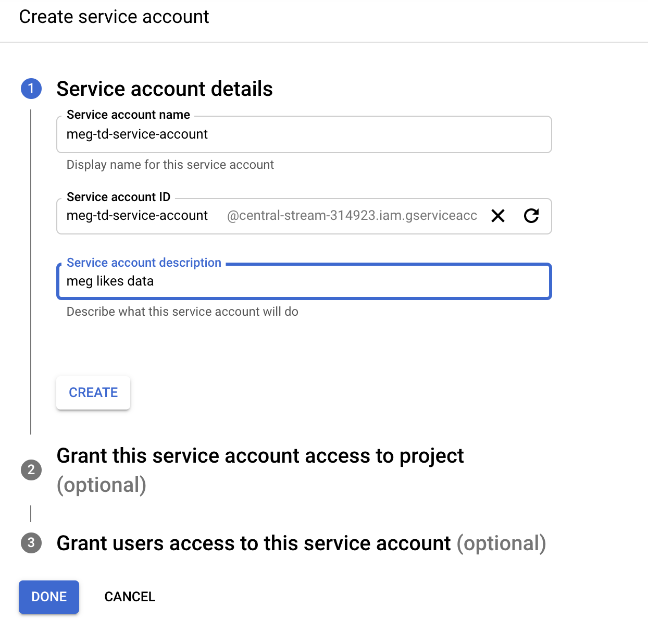Image resolution: width=648 pixels, height=644 pixels.
Task: Click the @central-stream-314923 email domain suffix
Action: (352, 216)
